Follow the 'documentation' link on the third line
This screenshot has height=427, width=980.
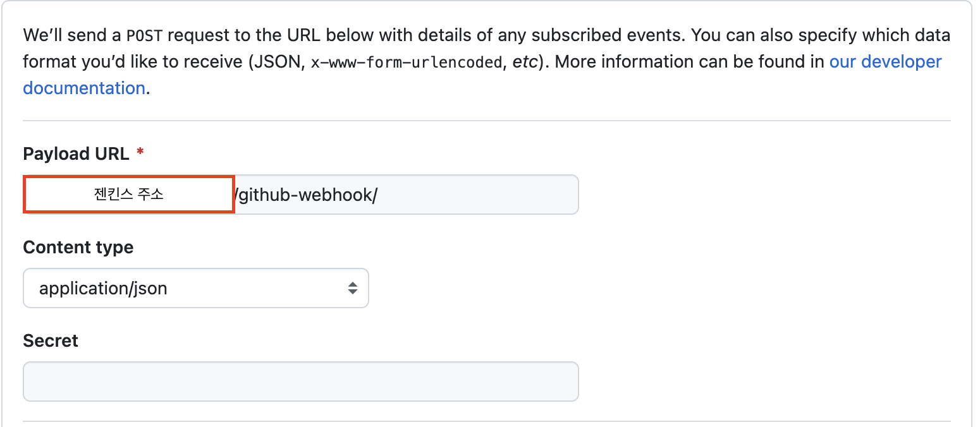(84, 88)
